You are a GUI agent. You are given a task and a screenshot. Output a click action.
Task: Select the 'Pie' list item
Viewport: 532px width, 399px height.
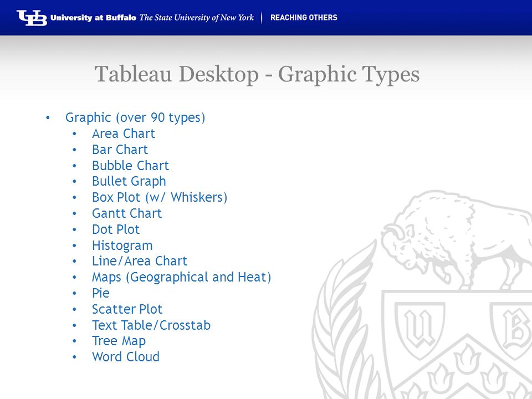click(x=101, y=293)
